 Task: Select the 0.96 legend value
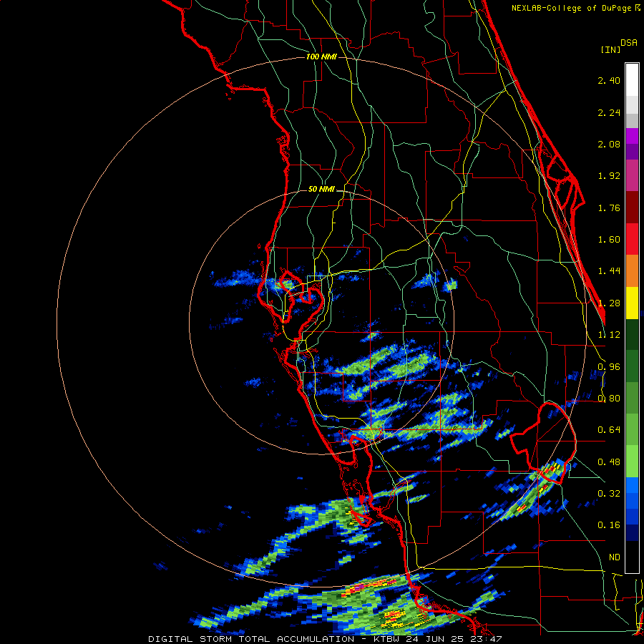(x=609, y=367)
